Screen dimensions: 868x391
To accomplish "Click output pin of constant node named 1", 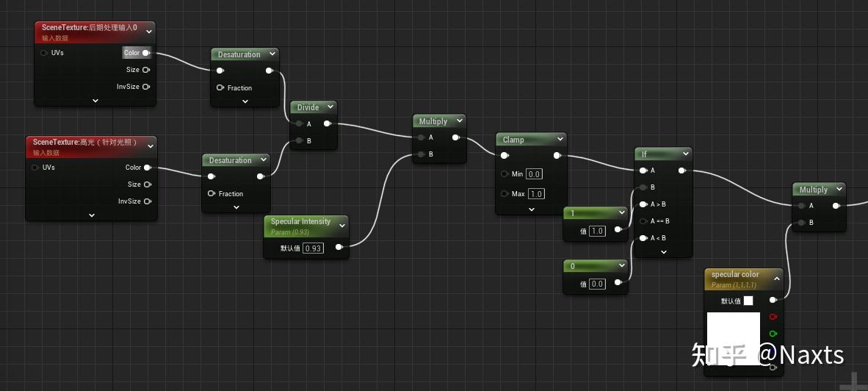I will pos(618,229).
